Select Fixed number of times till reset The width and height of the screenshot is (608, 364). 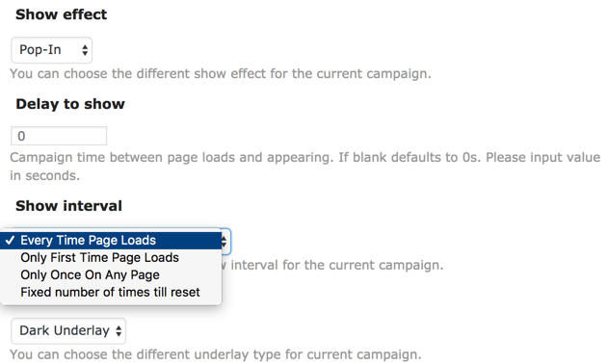pyautogui.click(x=111, y=292)
